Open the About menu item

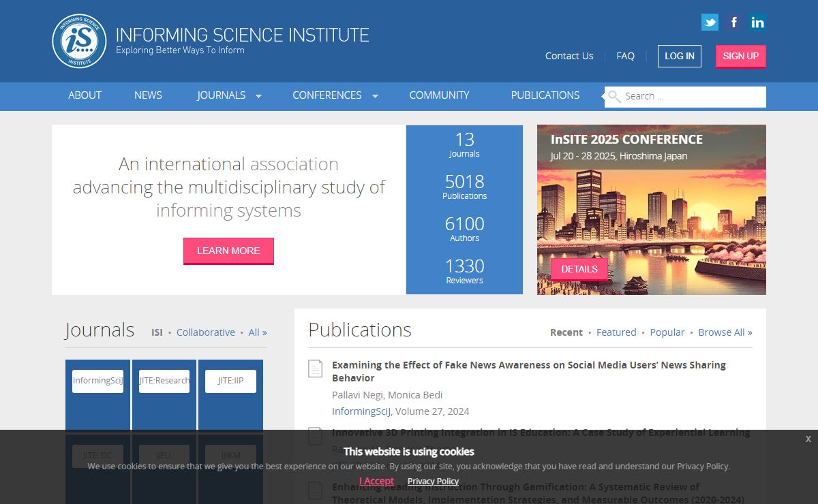(85, 95)
